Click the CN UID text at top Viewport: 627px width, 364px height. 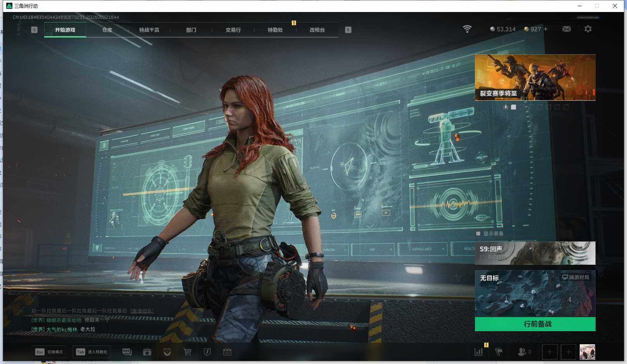[66, 17]
